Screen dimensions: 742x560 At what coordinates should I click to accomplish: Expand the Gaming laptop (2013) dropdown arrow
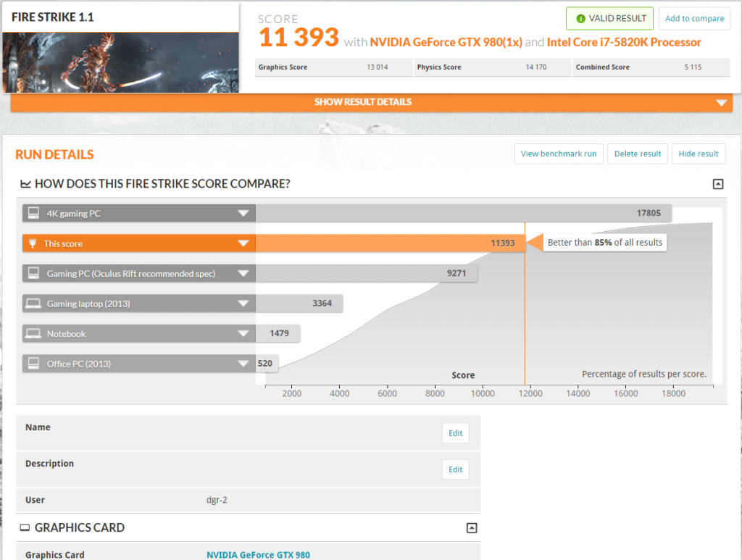(x=243, y=303)
